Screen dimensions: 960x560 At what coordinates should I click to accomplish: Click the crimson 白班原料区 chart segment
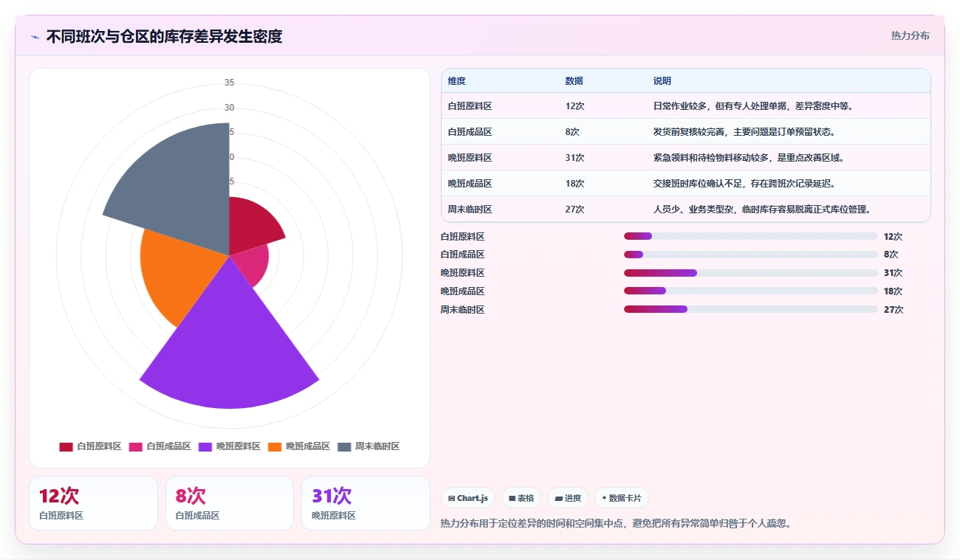click(x=251, y=225)
